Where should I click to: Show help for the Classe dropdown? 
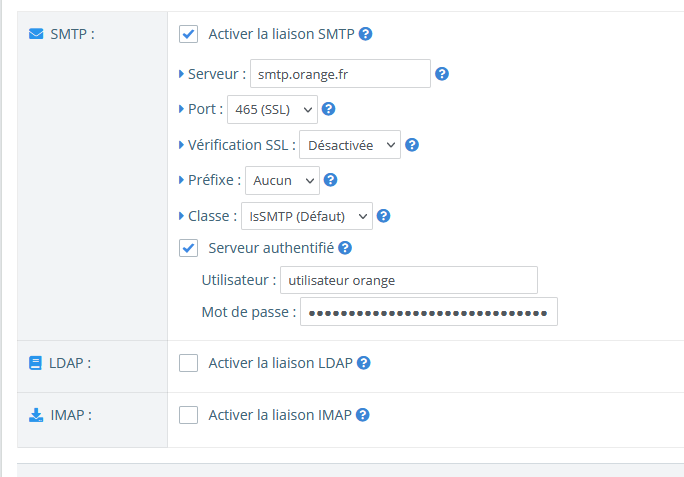[383, 216]
